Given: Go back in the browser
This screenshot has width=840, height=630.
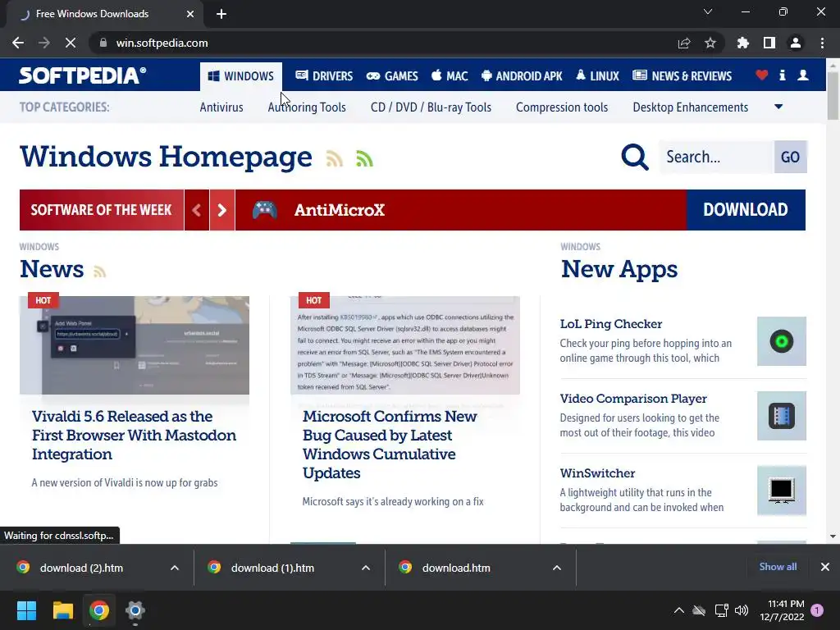Looking at the screenshot, I should pos(18,43).
